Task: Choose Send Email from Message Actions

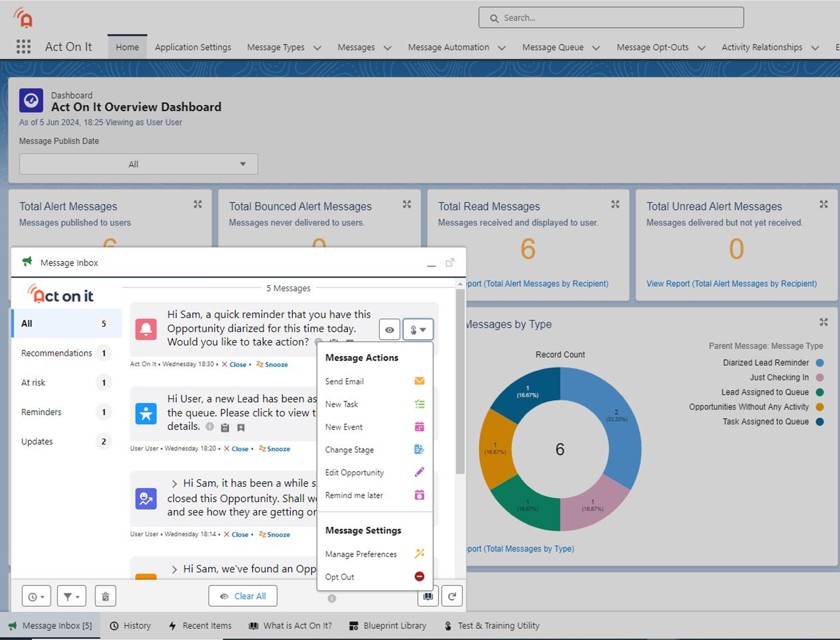Action: pyautogui.click(x=375, y=381)
